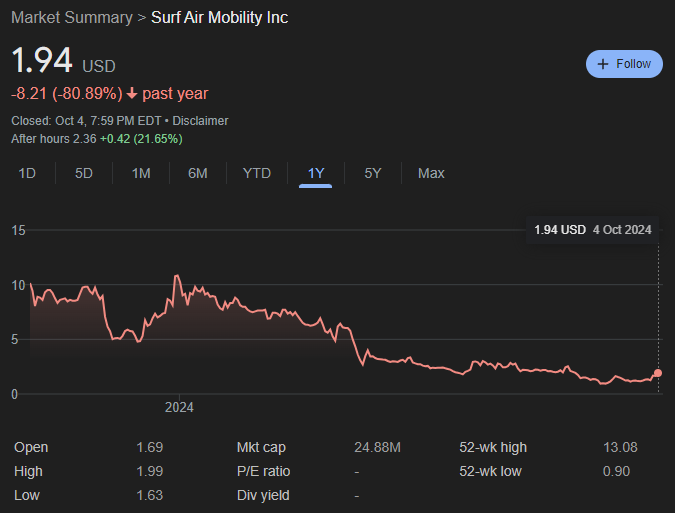Click the After hours 2.36 text

click(x=54, y=139)
